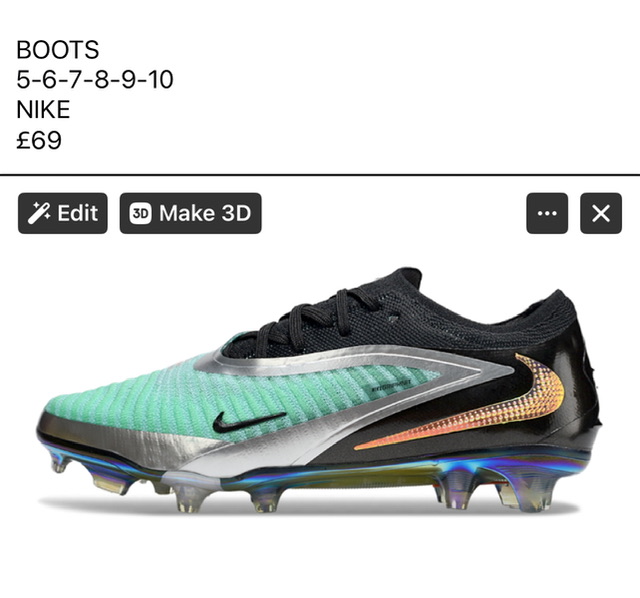Screen dimensions: 640x598
Task: Click the green knit toe area of the boot
Action: [x=122, y=402]
